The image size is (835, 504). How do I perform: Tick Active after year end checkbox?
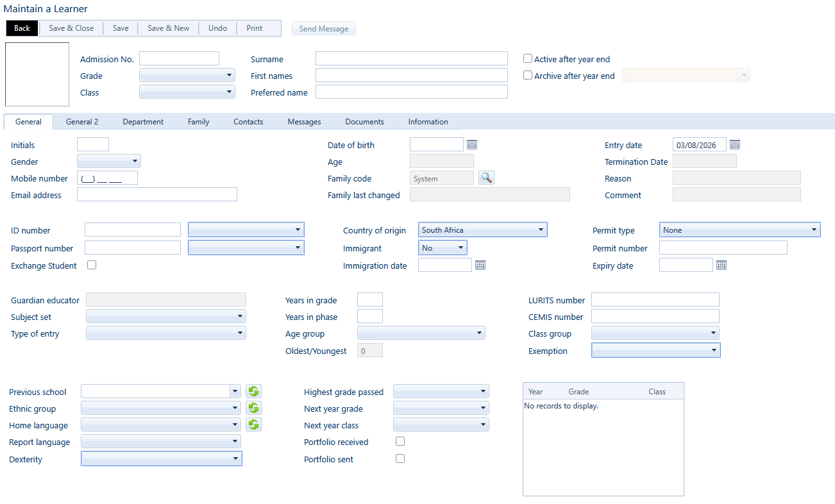tap(528, 58)
